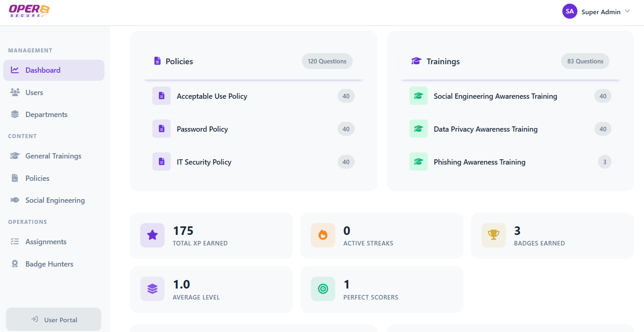Click the Badge Hunters award icon

[15, 264]
